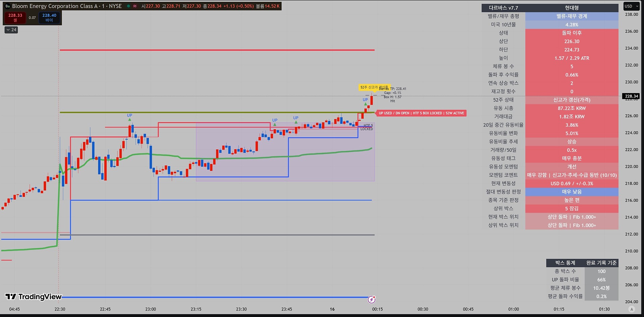This screenshot has width=644, height=317.
Task: Click the blue 매우 낮음 cell
Action: tap(572, 192)
